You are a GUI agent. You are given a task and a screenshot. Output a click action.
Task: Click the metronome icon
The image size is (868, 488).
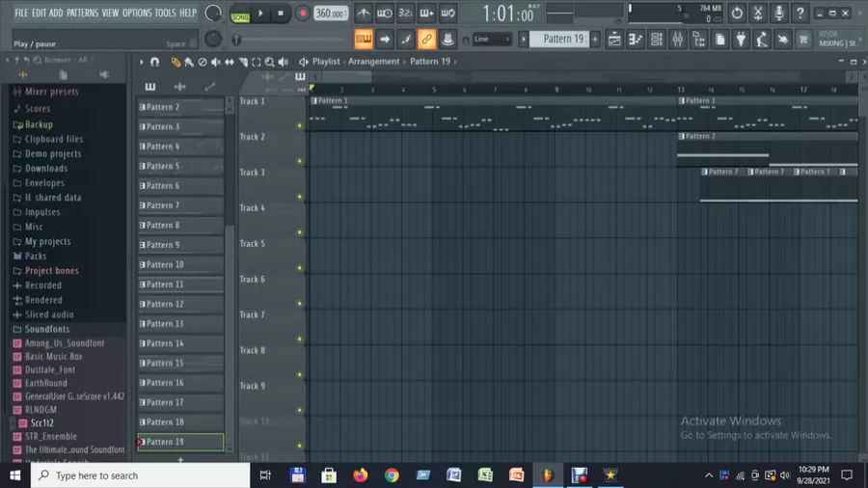pyautogui.click(x=364, y=13)
